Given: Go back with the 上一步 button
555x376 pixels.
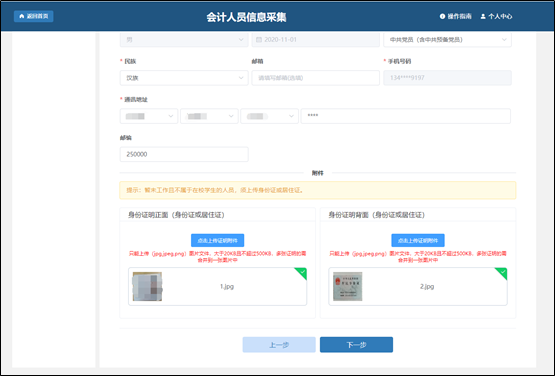Looking at the screenshot, I should coord(279,344).
